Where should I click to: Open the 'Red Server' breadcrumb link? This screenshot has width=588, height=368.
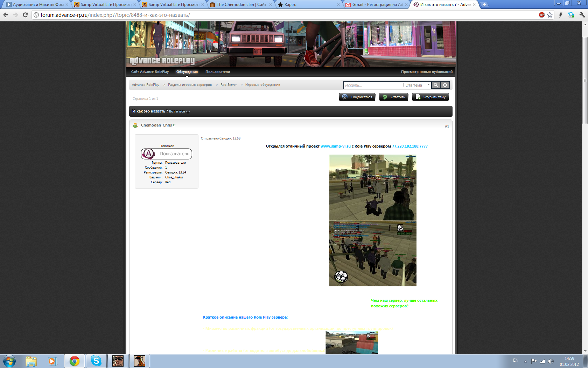pyautogui.click(x=229, y=85)
